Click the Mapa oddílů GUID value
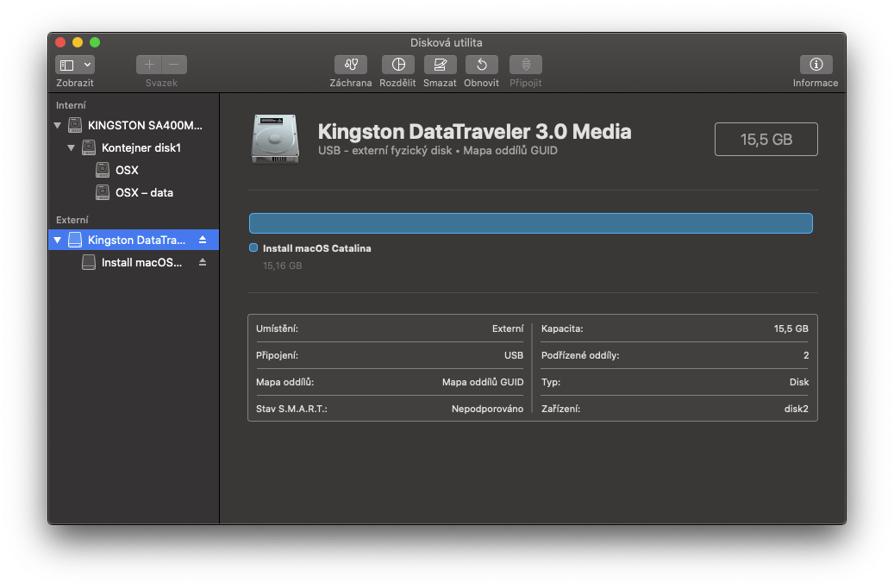This screenshot has width=894, height=588. click(483, 382)
